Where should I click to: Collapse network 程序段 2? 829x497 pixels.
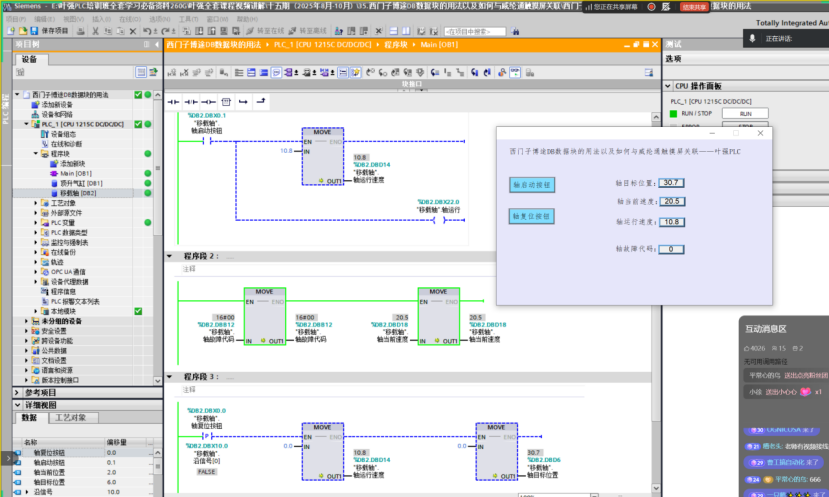[170, 256]
